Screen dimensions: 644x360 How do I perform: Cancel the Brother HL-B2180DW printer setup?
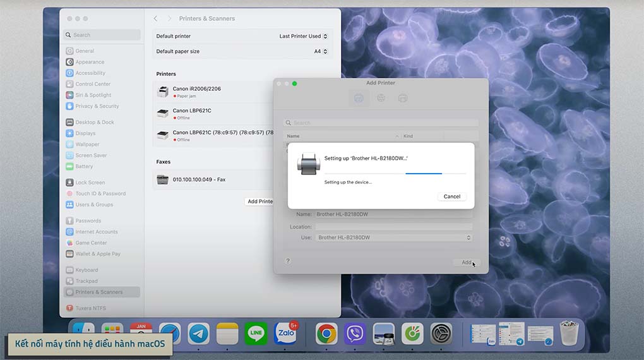point(451,196)
